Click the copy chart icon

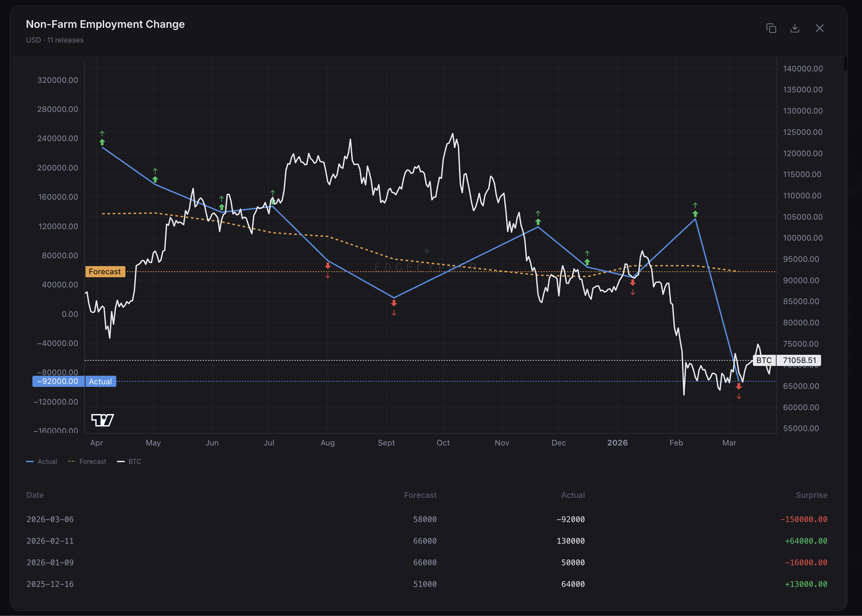point(771,28)
